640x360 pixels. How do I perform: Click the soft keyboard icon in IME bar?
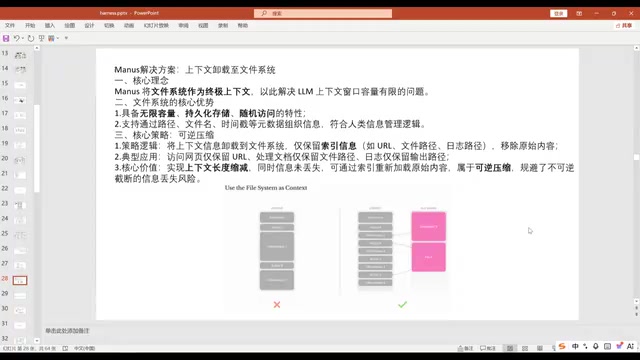(x=607, y=346)
